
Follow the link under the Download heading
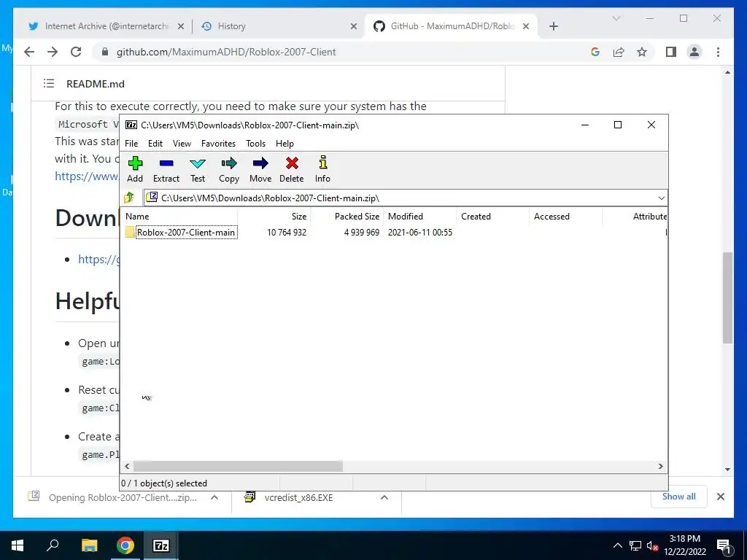(x=98, y=259)
